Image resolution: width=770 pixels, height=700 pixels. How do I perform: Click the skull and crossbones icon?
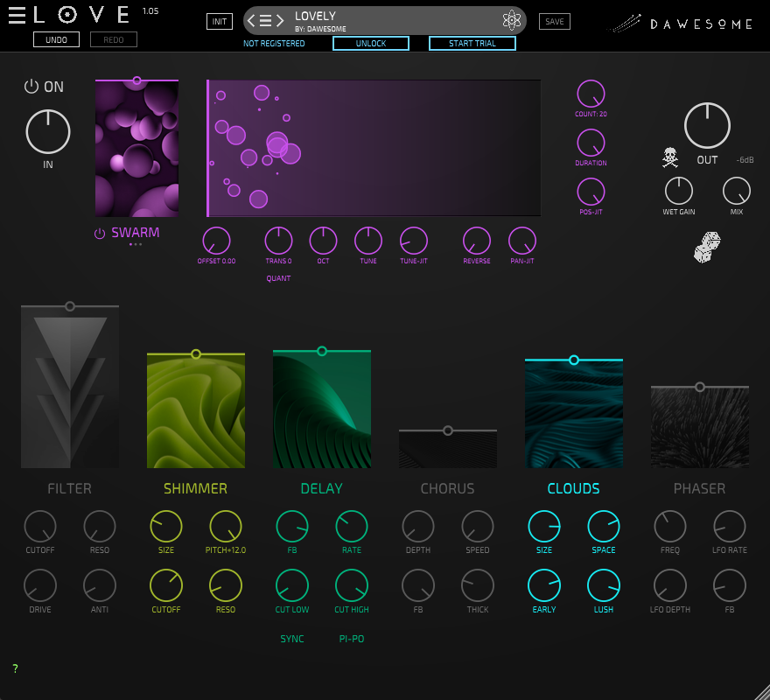pyautogui.click(x=670, y=158)
